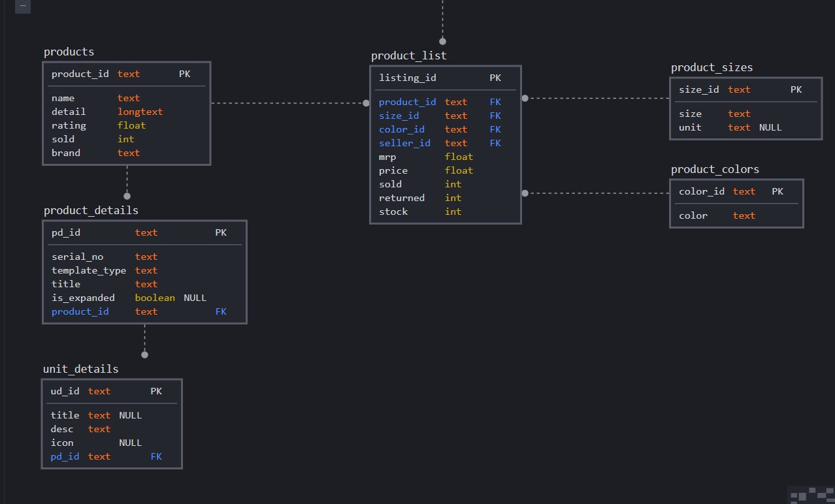835x504 pixels.
Task: Click the sold field in product_list
Action: tap(391, 184)
